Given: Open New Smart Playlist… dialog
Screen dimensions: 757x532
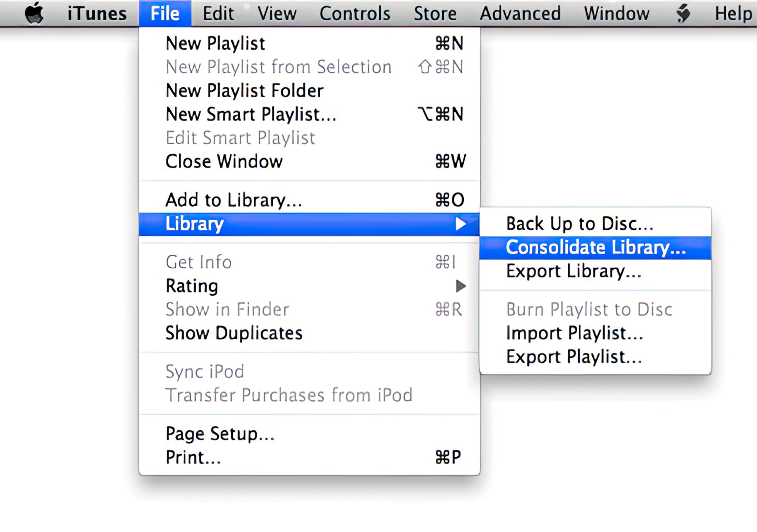Looking at the screenshot, I should [x=309, y=114].
